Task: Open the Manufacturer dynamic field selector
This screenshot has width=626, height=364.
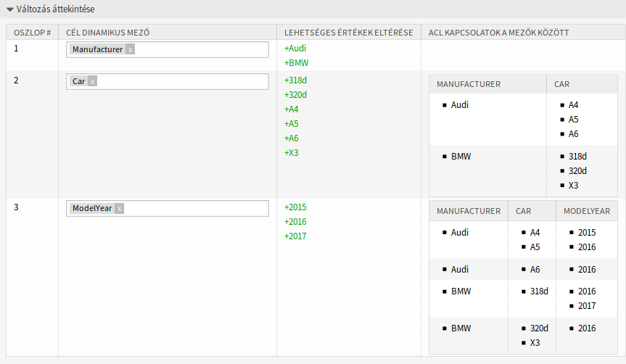Action: tap(168, 49)
